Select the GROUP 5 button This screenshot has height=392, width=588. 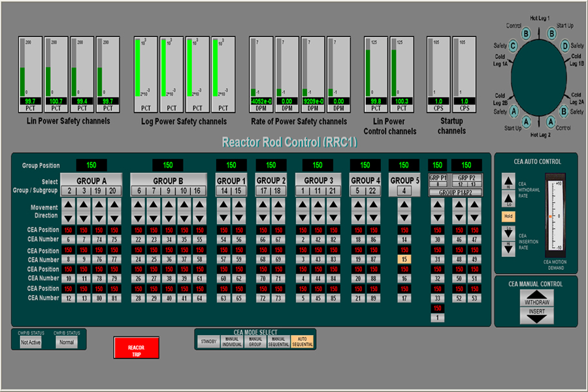pyautogui.click(x=404, y=180)
